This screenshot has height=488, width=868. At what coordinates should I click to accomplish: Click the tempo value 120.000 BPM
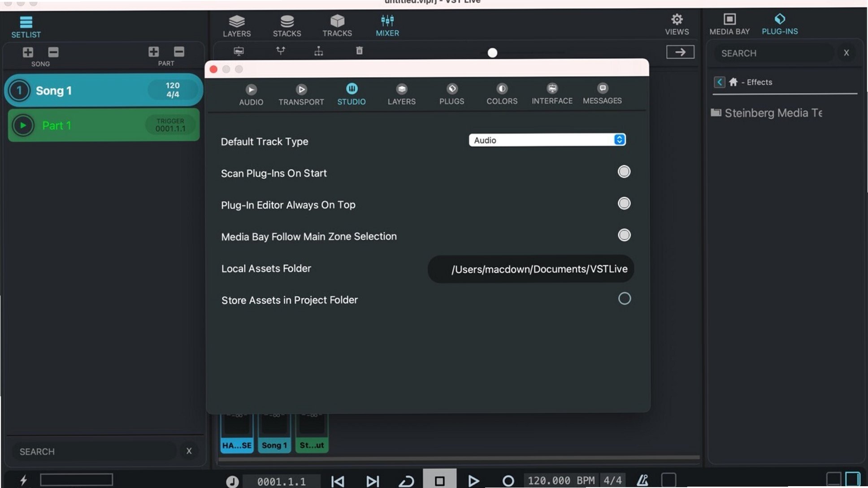pyautogui.click(x=561, y=481)
